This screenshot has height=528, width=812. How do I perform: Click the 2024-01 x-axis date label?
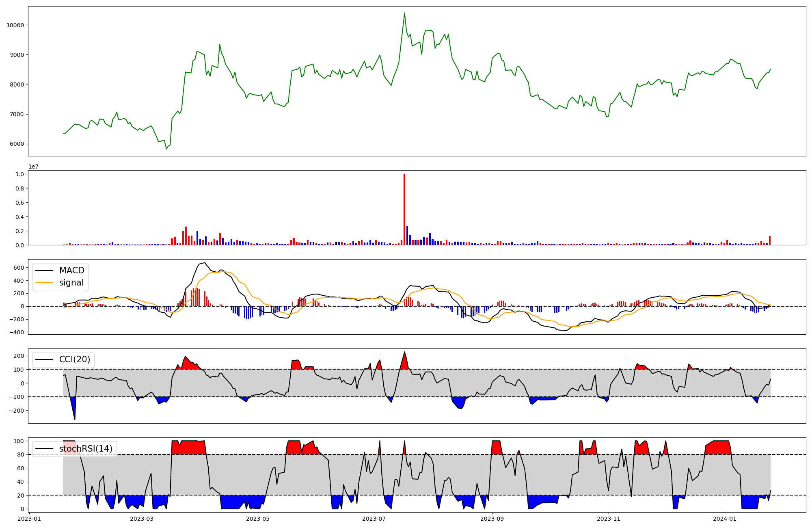[x=725, y=519]
